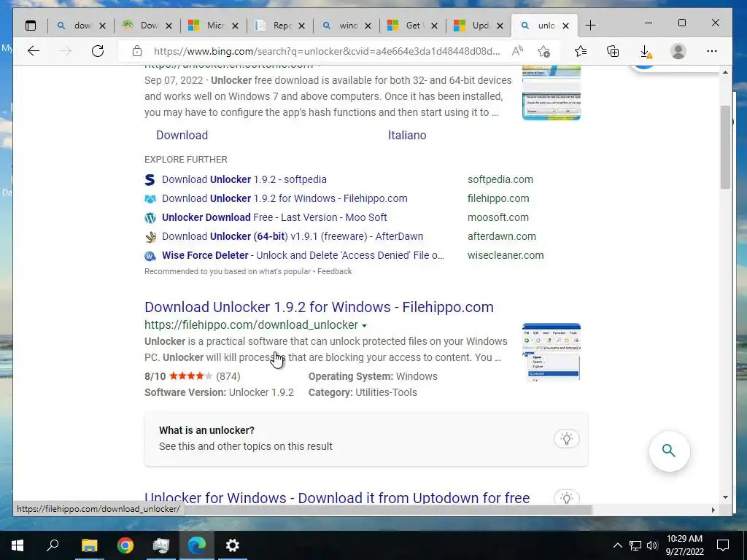Click the vertical scrollbar thumb

725,147
